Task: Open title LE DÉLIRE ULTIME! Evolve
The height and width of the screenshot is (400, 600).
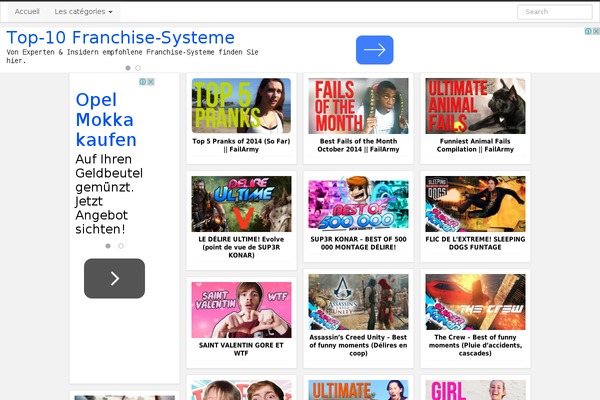Action: [241, 247]
